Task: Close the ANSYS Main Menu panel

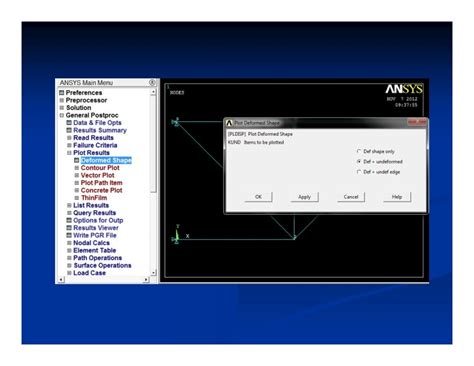Action: [x=152, y=82]
